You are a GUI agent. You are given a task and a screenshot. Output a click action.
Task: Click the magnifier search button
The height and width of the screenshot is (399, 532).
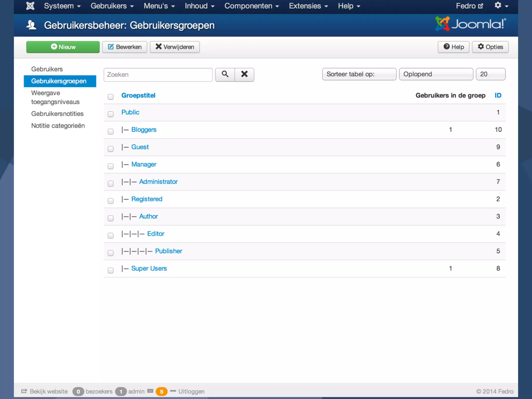(x=225, y=75)
